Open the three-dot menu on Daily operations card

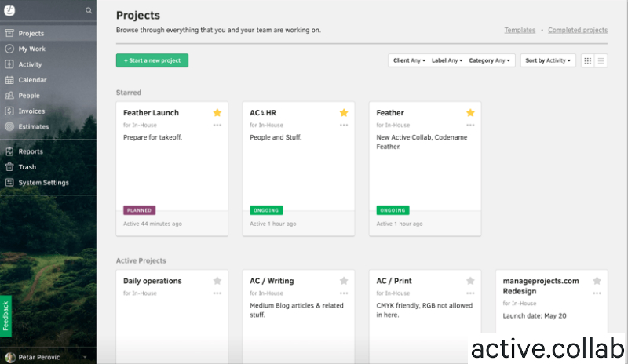[x=217, y=293]
